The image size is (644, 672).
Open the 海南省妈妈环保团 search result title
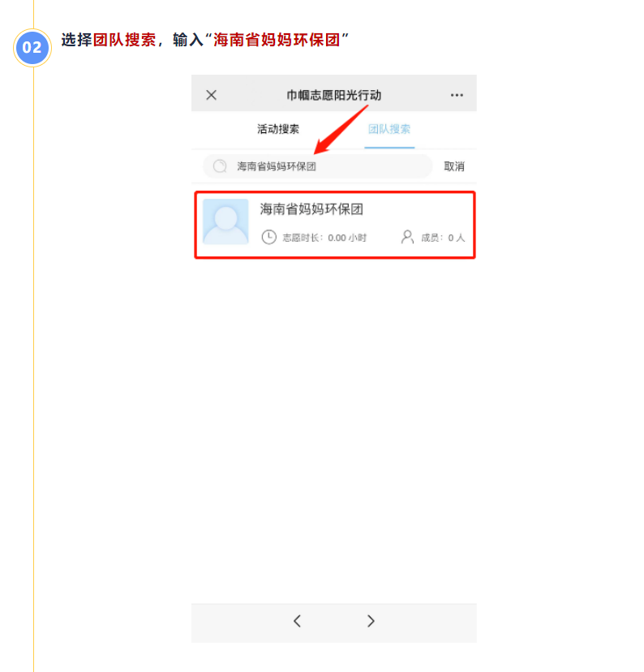311,209
